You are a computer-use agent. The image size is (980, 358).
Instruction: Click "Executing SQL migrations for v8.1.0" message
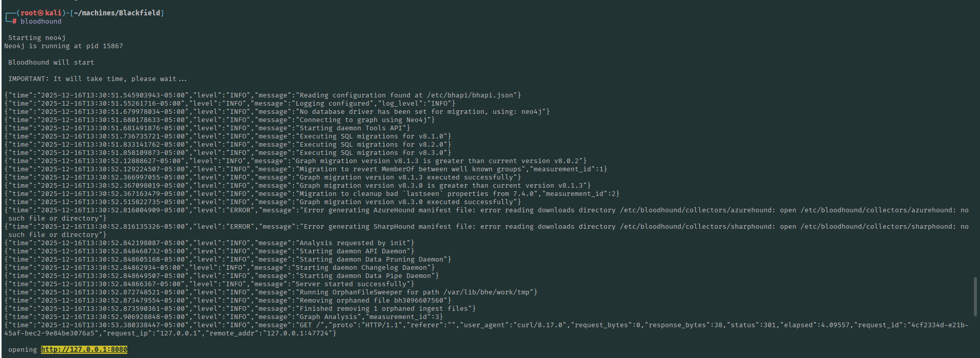pyautogui.click(x=373, y=136)
